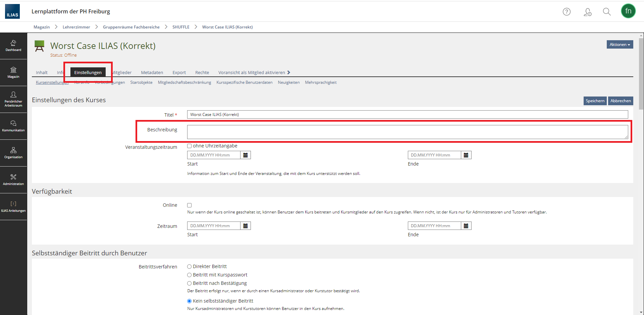This screenshot has height=315, width=644.
Task: Open the search magnifier icon
Action: pos(606,12)
